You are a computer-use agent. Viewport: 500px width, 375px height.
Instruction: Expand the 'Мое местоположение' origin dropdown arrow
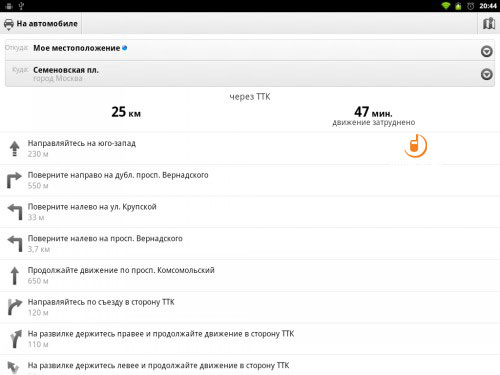[x=487, y=51]
